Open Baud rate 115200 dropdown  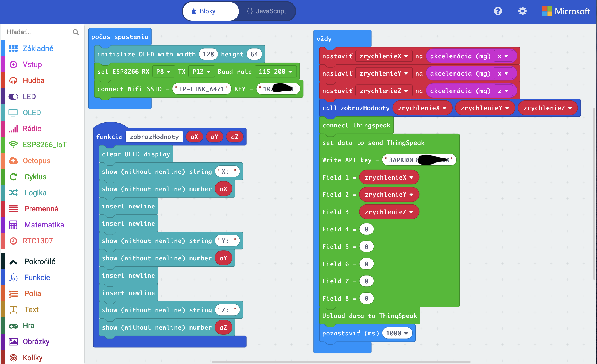coord(275,72)
